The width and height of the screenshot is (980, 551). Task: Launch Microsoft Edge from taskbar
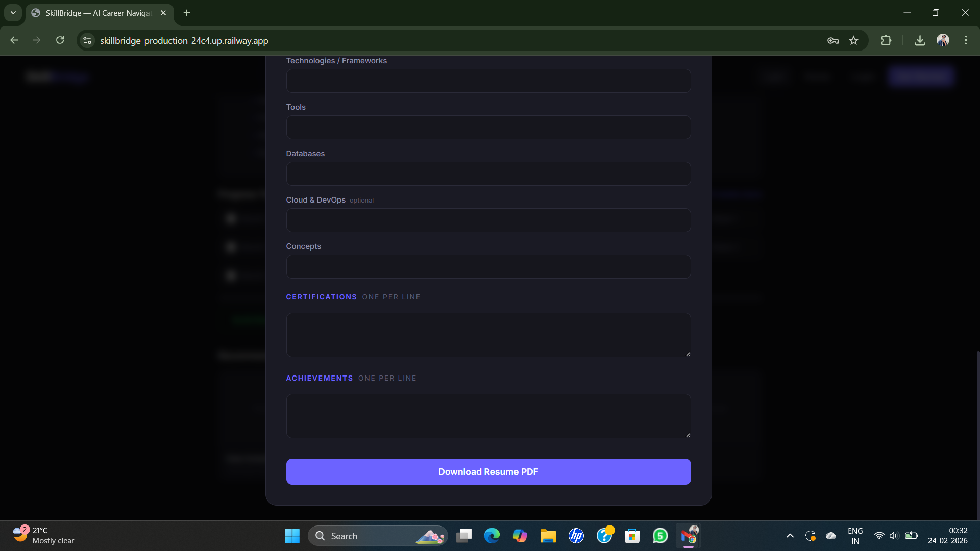[x=492, y=536]
